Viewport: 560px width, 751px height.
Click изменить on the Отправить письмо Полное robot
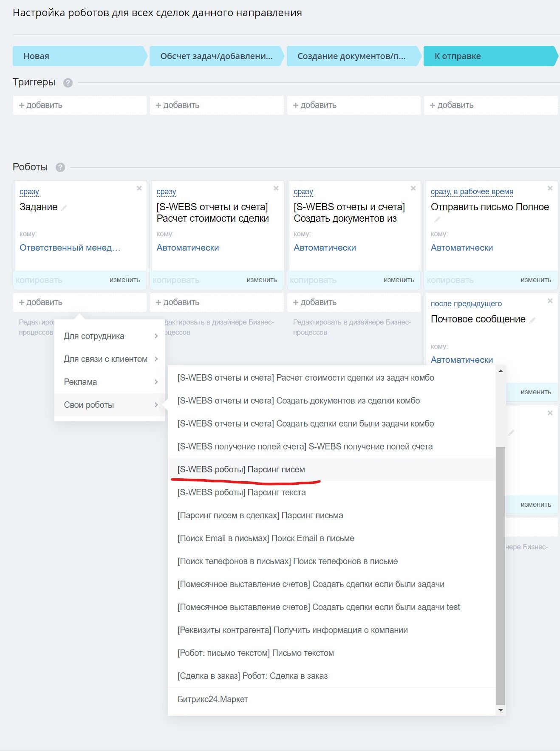click(536, 280)
